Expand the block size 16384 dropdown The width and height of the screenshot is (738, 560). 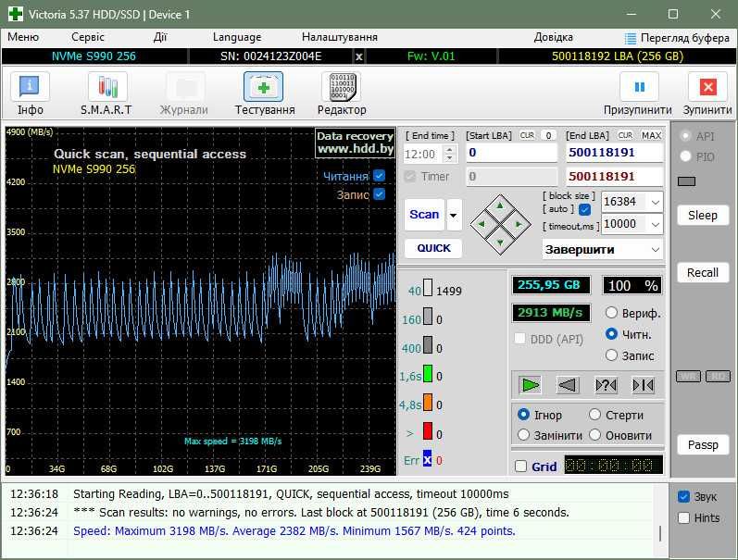tap(656, 203)
